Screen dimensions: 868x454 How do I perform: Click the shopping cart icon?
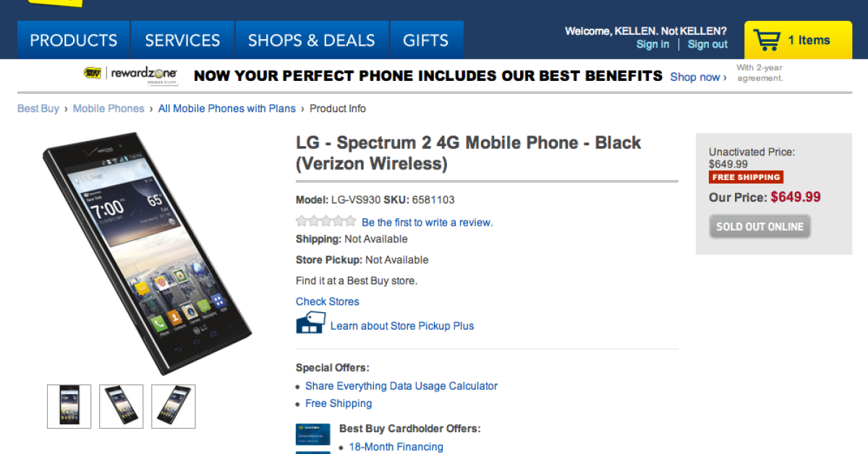pos(767,40)
